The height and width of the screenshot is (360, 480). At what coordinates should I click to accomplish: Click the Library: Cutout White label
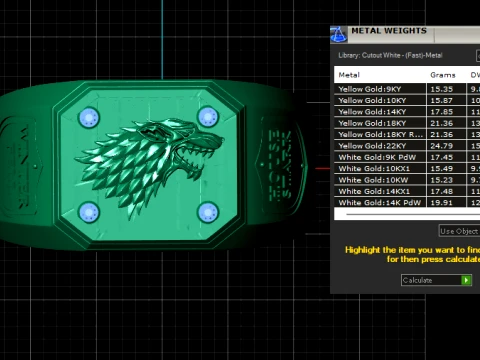tap(390, 55)
